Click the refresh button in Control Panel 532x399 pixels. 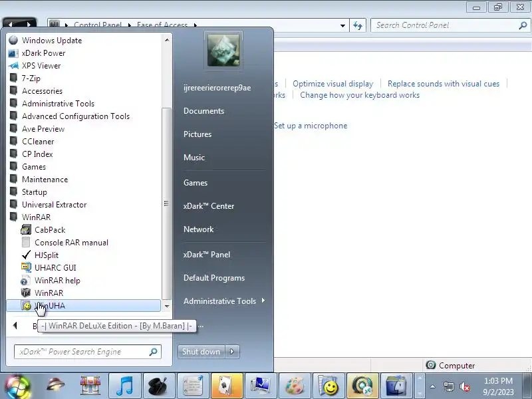pos(358,25)
